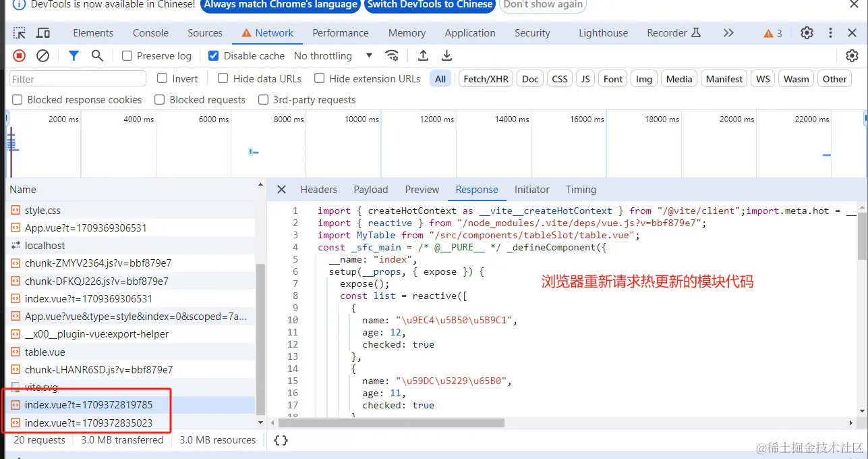Switch to Performance tab
The height and width of the screenshot is (459, 868).
tap(341, 33)
